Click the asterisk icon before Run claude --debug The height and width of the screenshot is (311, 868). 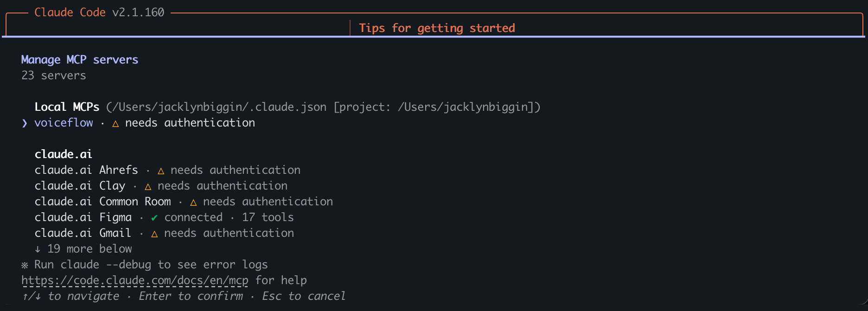[x=25, y=265]
